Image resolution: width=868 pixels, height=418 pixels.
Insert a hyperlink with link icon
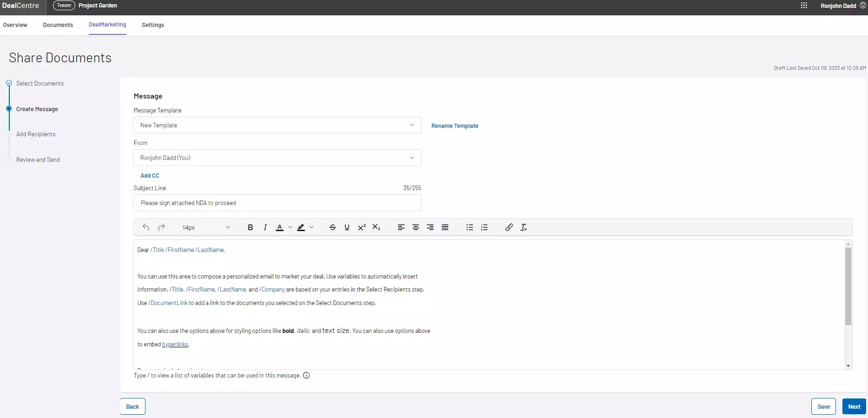click(509, 227)
